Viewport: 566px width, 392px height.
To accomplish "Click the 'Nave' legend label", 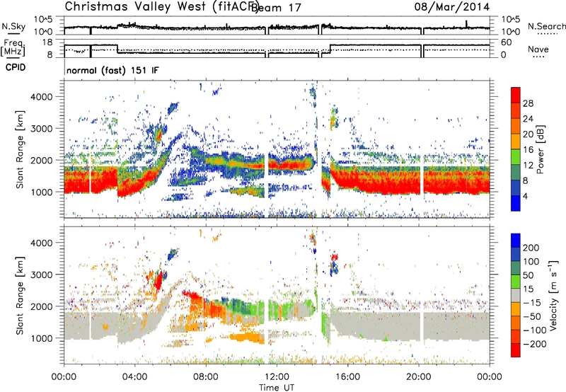I will click(538, 49).
